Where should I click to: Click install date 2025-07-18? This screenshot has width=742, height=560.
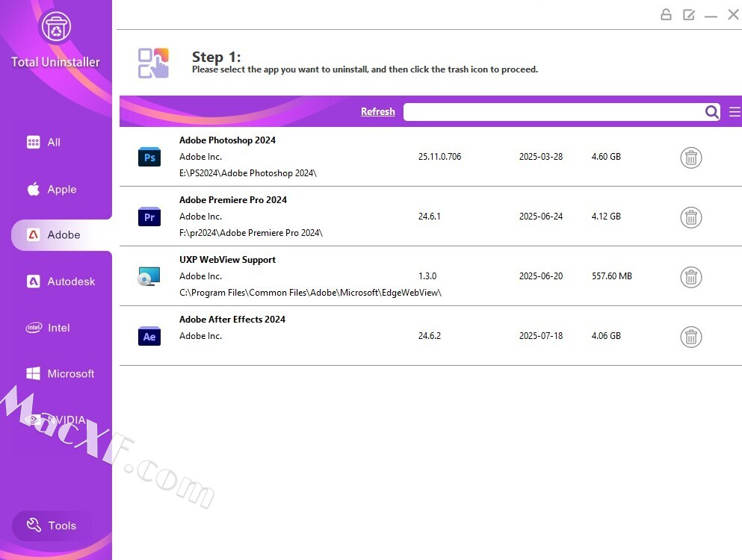541,336
